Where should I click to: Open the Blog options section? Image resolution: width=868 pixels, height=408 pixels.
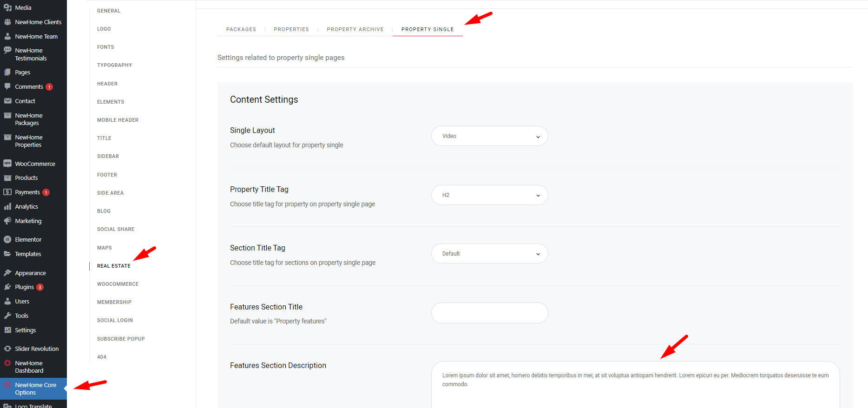pyautogui.click(x=104, y=211)
